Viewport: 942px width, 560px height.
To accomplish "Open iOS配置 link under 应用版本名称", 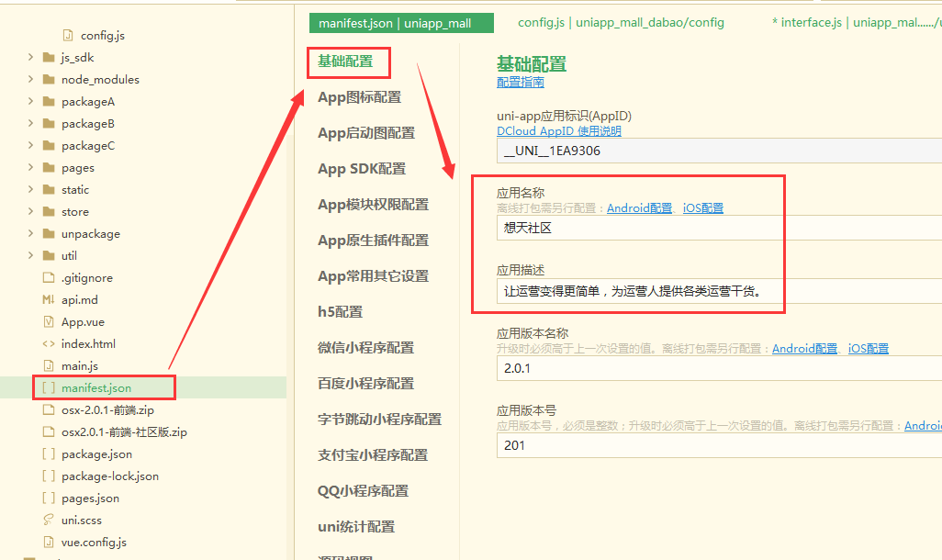I will tap(869, 349).
